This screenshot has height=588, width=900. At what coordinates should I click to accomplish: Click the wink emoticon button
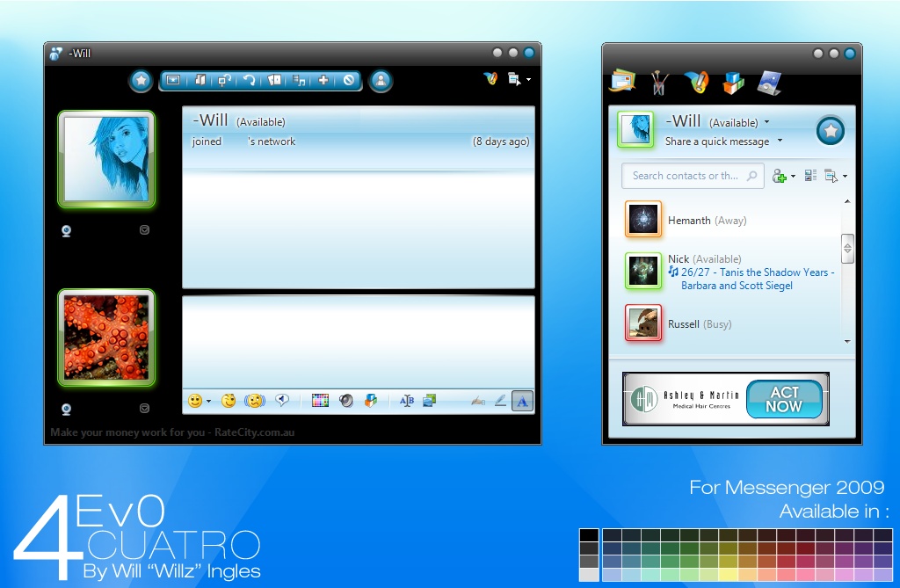tap(229, 401)
